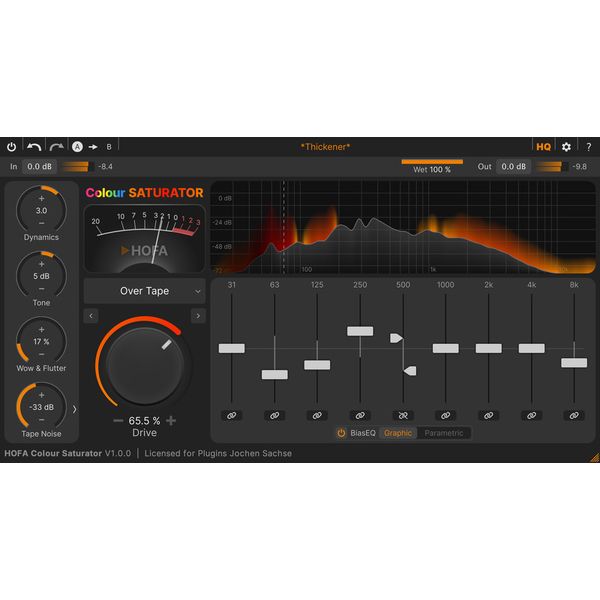Image resolution: width=600 pixels, height=600 pixels.
Task: Switch to the Graphic EQ tab
Action: click(x=397, y=433)
